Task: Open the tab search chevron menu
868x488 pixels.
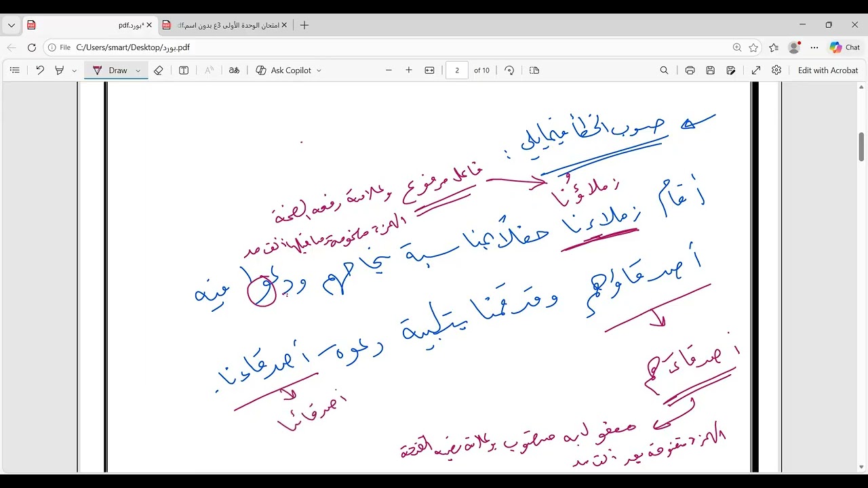Action: coord(12,25)
